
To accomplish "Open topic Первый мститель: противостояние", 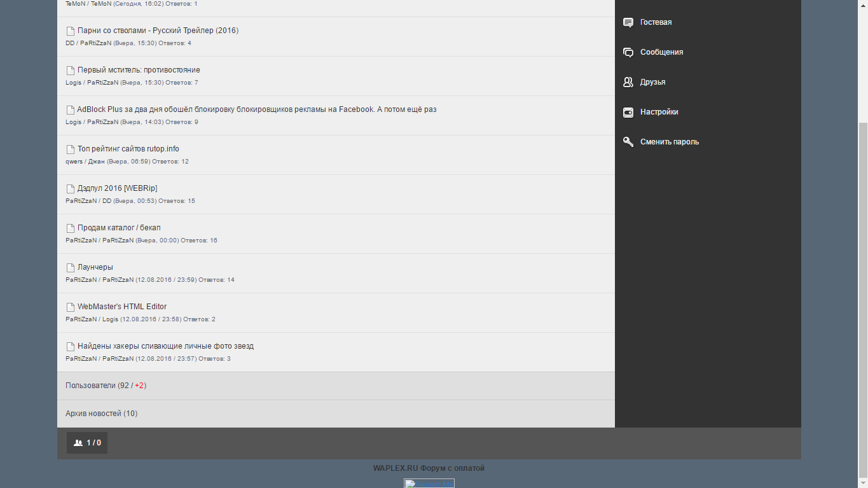I will [x=139, y=70].
